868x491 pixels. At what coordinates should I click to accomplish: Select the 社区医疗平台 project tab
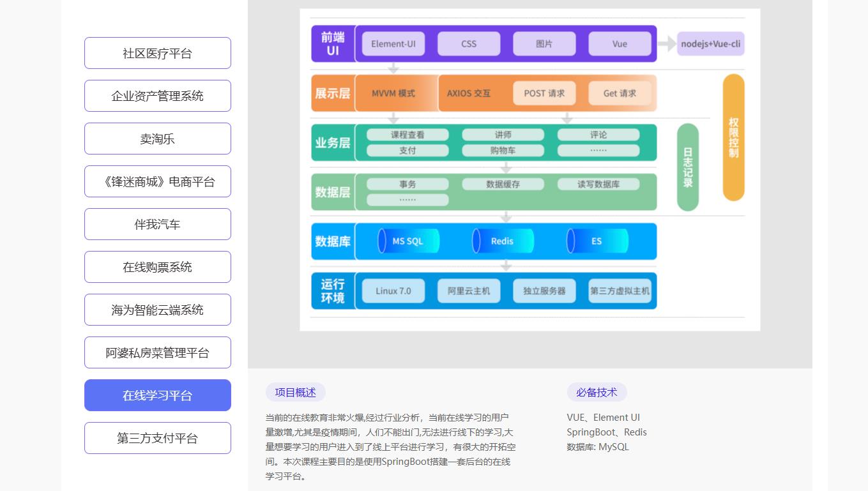[157, 53]
